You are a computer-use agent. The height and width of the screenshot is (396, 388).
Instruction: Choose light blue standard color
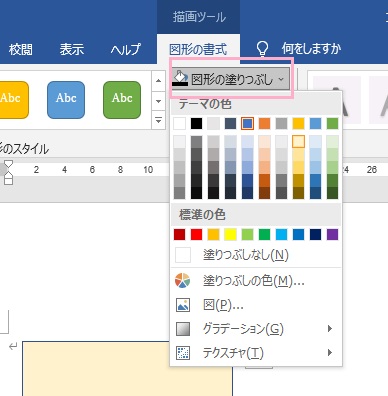pyautogui.click(x=281, y=235)
